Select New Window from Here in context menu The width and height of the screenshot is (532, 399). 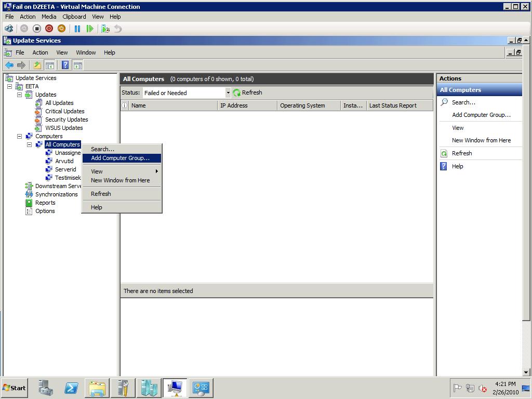(122, 180)
